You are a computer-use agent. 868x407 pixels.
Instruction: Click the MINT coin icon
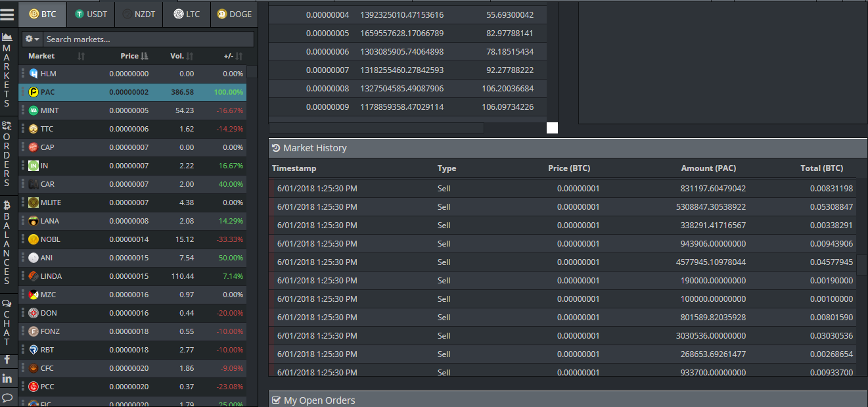pyautogui.click(x=34, y=110)
